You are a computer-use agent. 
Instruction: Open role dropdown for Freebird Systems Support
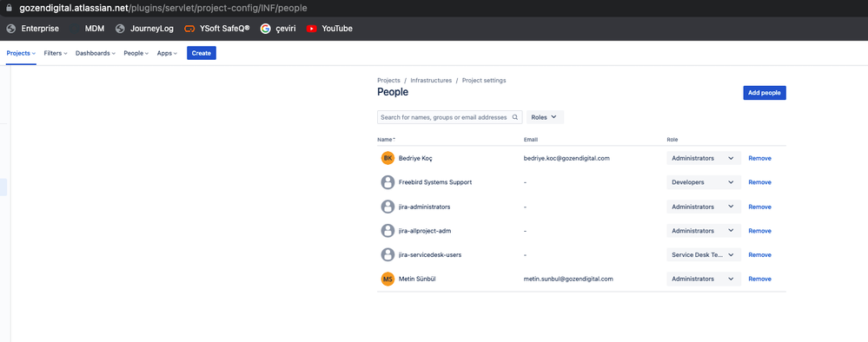[704, 182]
